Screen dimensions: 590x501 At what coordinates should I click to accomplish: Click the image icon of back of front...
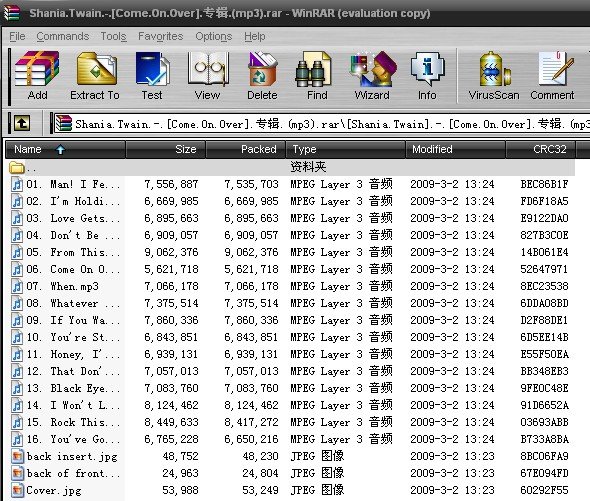click(17, 474)
